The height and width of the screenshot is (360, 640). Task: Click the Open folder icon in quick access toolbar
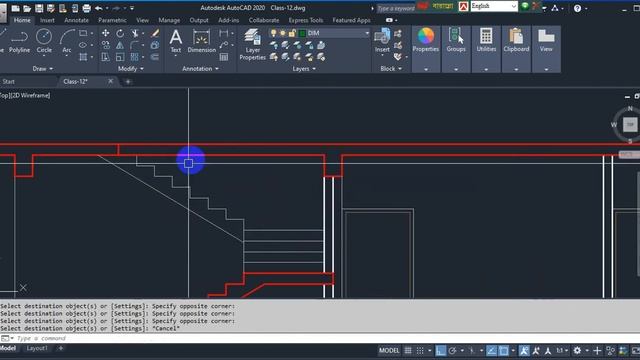pos(27,8)
